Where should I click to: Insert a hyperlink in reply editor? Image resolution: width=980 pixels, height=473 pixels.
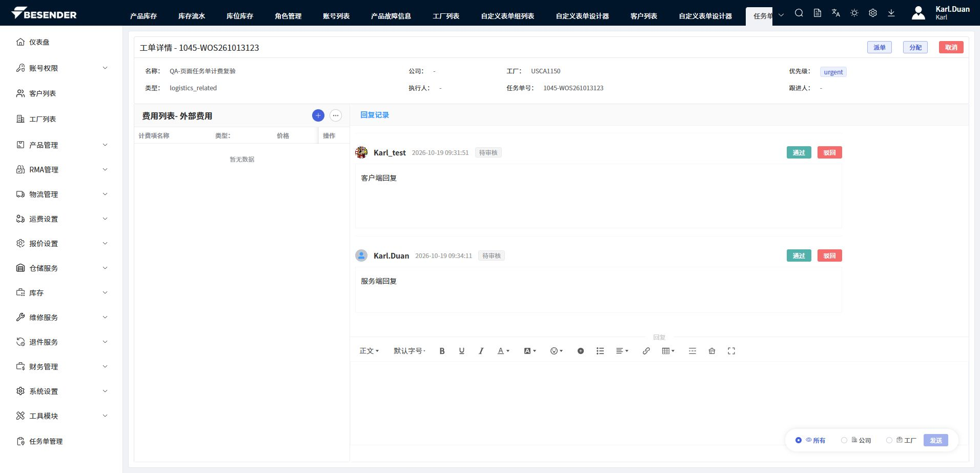pos(646,351)
